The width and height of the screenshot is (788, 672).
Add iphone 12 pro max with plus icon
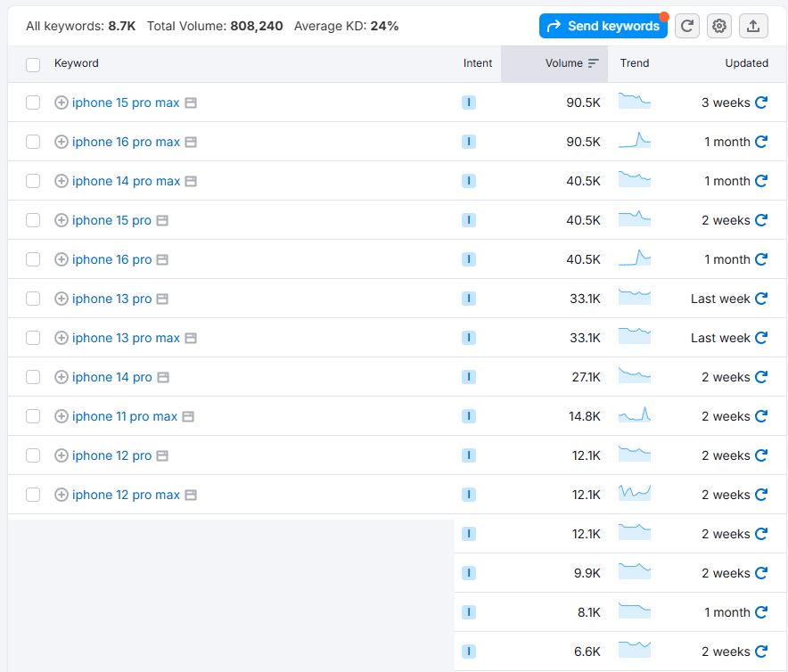tap(62, 495)
